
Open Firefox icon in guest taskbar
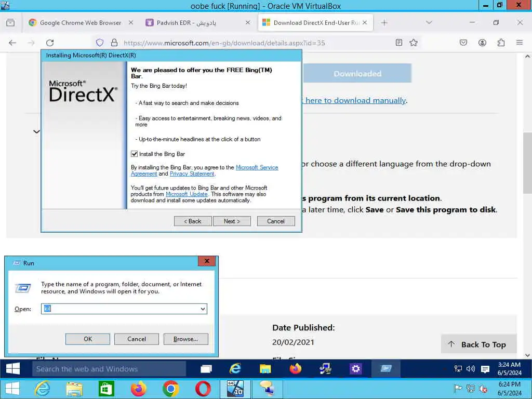(x=295, y=369)
